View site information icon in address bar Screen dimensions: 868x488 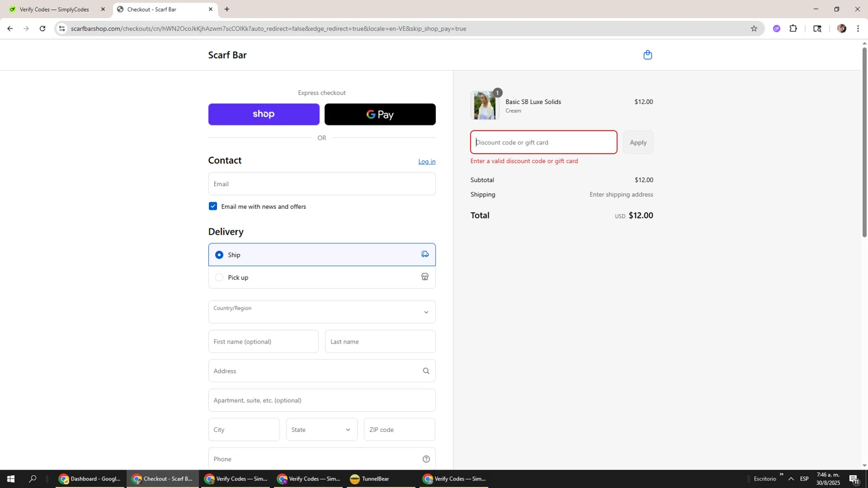coord(62,28)
